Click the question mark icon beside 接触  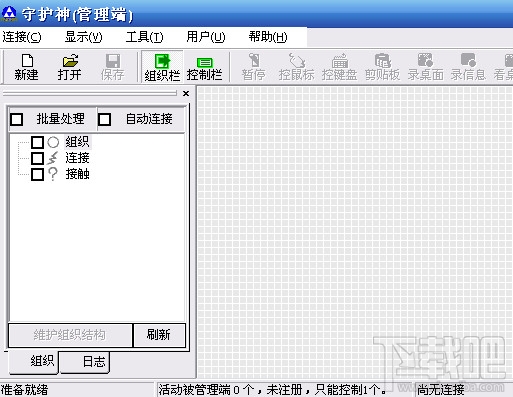[x=53, y=174]
